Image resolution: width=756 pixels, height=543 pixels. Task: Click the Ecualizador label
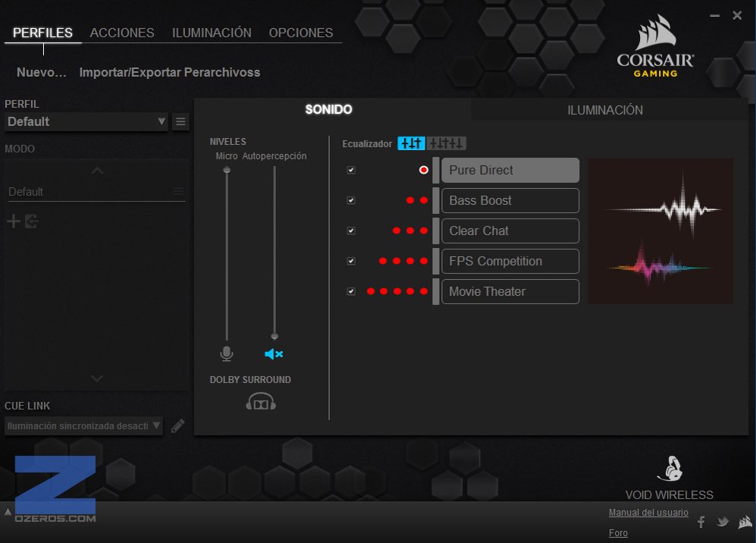coord(368,143)
